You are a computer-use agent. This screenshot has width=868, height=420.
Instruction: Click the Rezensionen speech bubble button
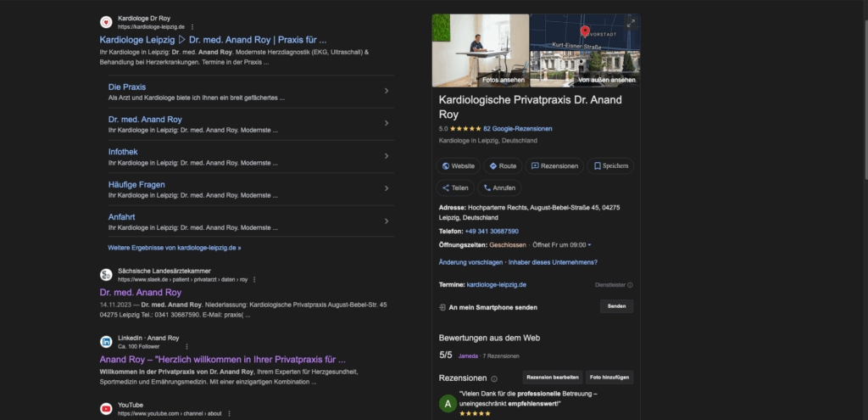[554, 166]
